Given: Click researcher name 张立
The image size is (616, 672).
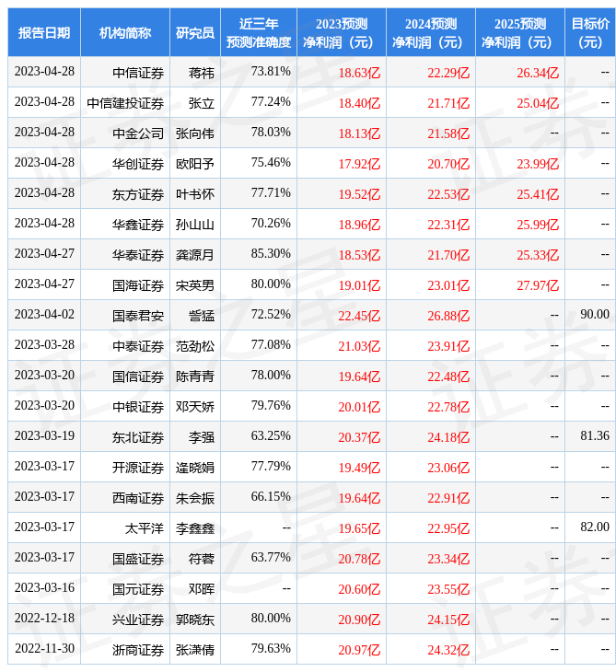Looking at the screenshot, I should (202, 103).
